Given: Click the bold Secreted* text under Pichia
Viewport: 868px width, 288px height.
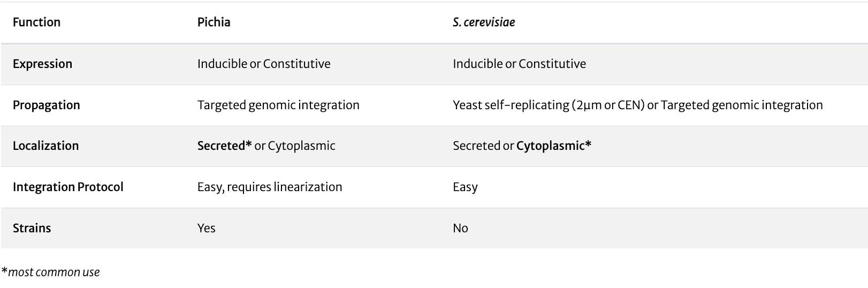Looking at the screenshot, I should pos(224,146).
